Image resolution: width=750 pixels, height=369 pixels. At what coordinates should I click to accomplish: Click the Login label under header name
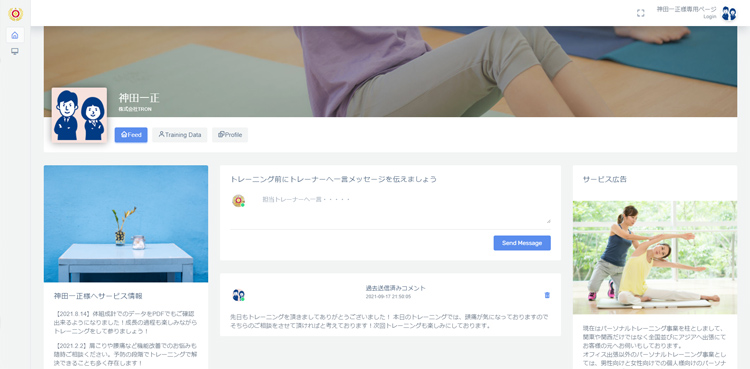point(710,17)
